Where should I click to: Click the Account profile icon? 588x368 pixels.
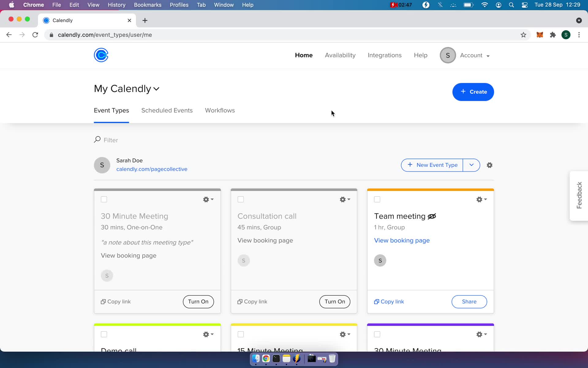(x=447, y=55)
